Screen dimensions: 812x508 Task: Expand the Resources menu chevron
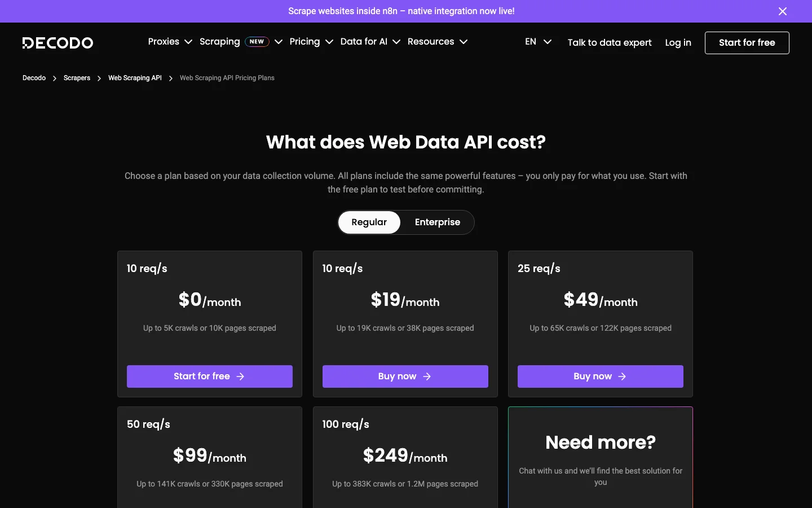[x=464, y=42]
